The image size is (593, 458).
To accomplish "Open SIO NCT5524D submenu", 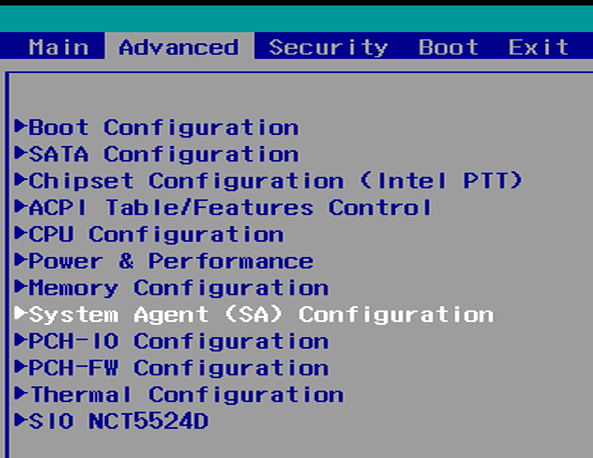I will (119, 421).
